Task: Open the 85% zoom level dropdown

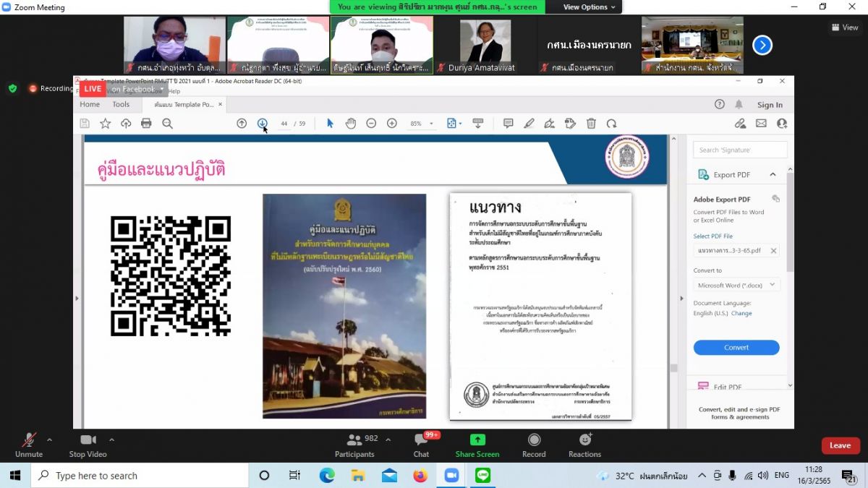Action: (420, 124)
